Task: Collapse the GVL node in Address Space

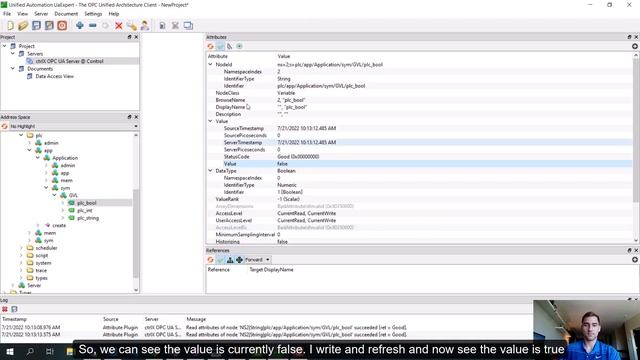Action: (55, 195)
